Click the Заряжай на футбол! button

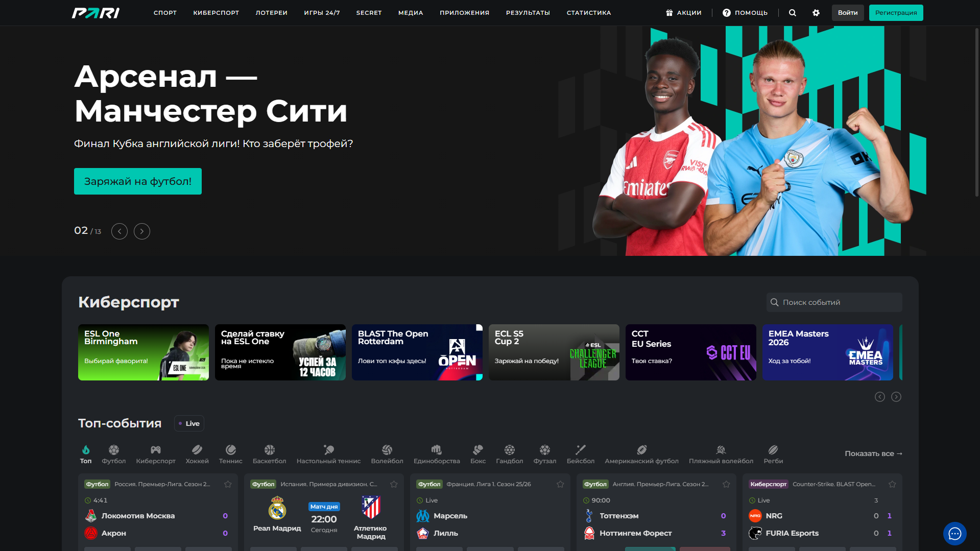[138, 181]
